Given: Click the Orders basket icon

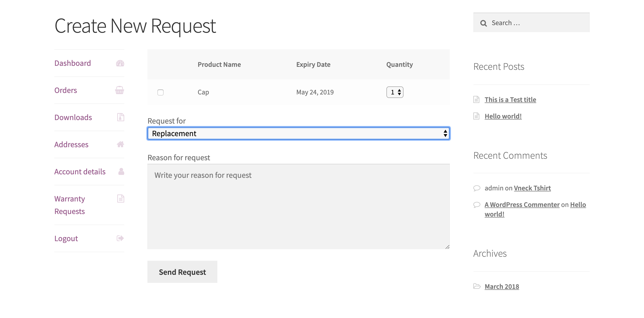Looking at the screenshot, I should (119, 90).
